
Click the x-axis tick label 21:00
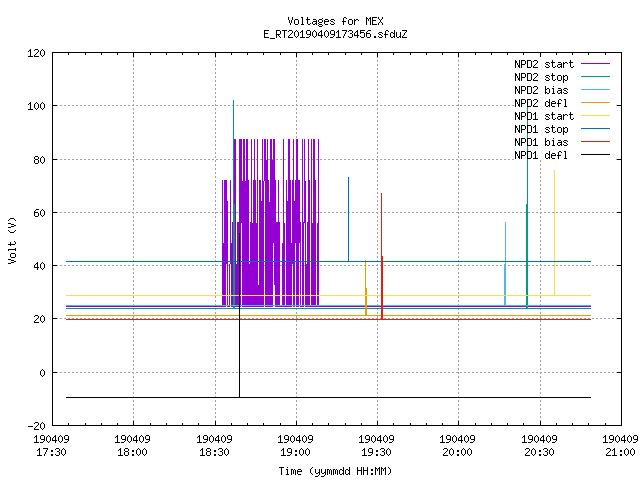[620, 452]
